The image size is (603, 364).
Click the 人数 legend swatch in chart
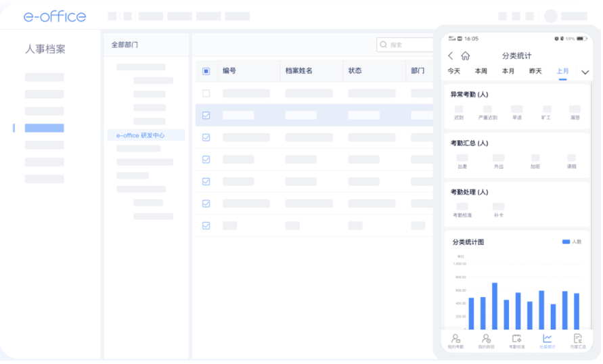[x=566, y=242]
